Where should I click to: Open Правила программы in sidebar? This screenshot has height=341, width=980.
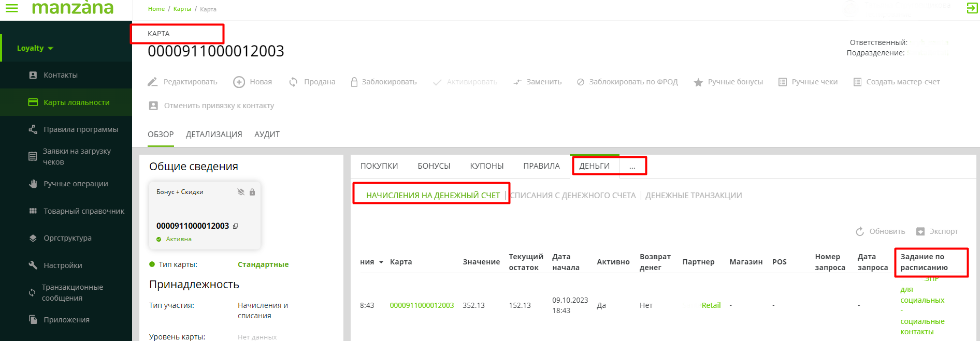tap(80, 129)
